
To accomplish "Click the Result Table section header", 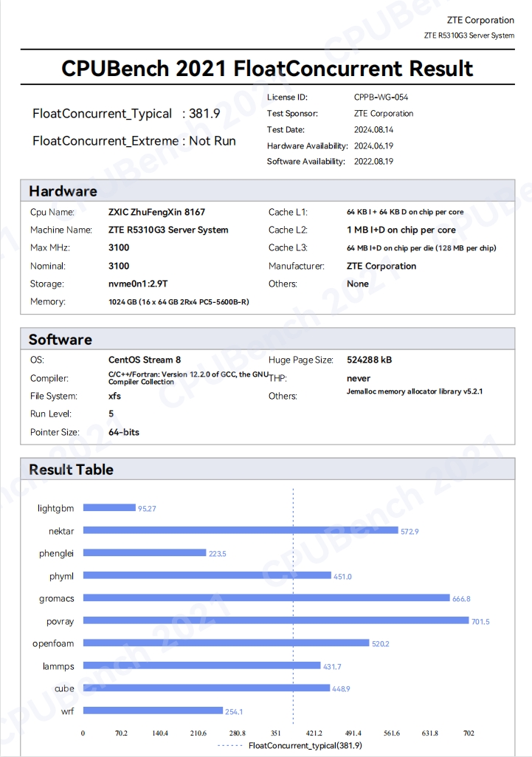I will point(267,469).
